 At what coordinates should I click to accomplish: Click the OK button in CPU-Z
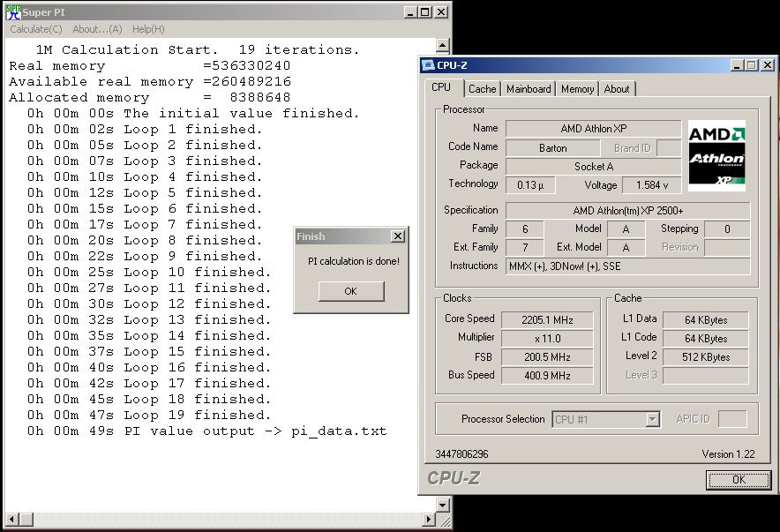click(x=739, y=480)
